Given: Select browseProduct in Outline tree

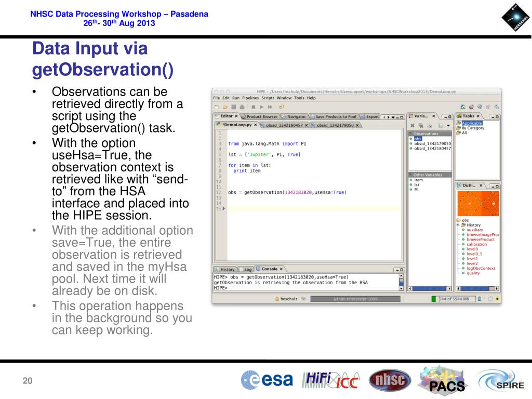Looking at the screenshot, I should click(481, 240).
